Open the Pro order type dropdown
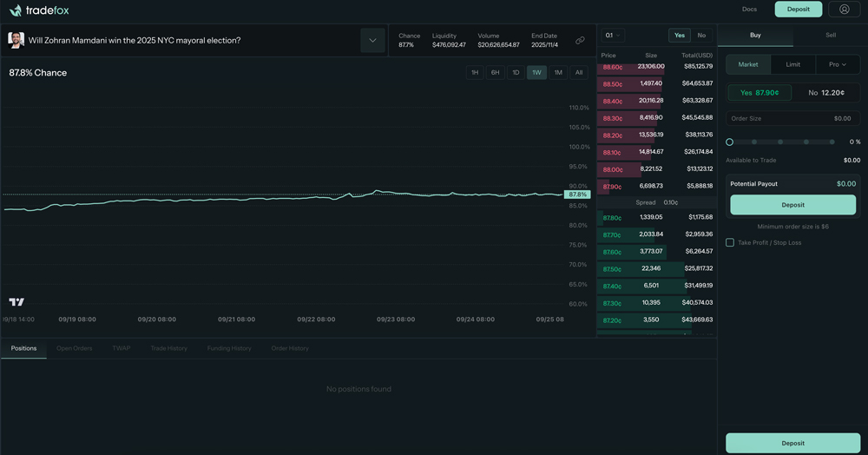The height and width of the screenshot is (455, 868). click(x=837, y=64)
